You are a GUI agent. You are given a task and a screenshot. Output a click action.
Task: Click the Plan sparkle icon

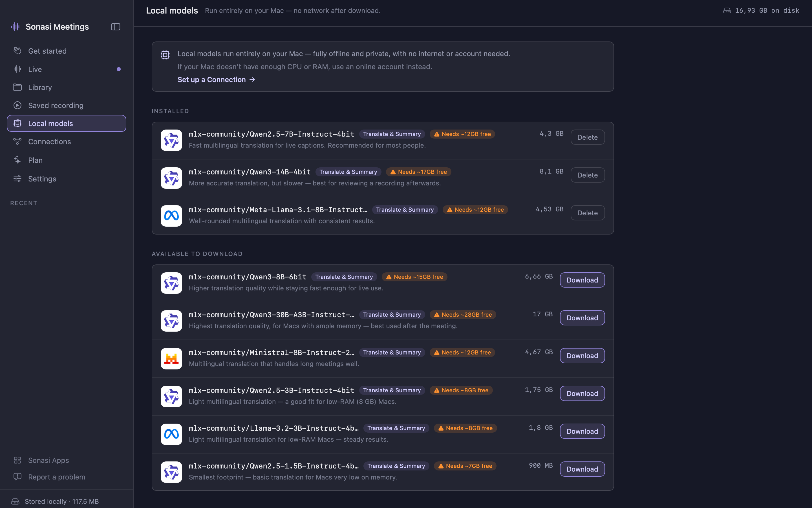pos(17,160)
